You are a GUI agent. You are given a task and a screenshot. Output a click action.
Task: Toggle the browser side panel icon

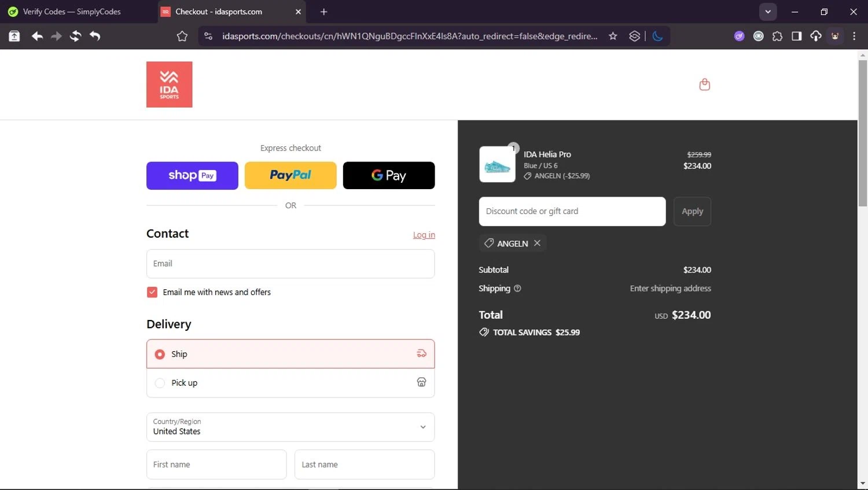pyautogui.click(x=796, y=36)
